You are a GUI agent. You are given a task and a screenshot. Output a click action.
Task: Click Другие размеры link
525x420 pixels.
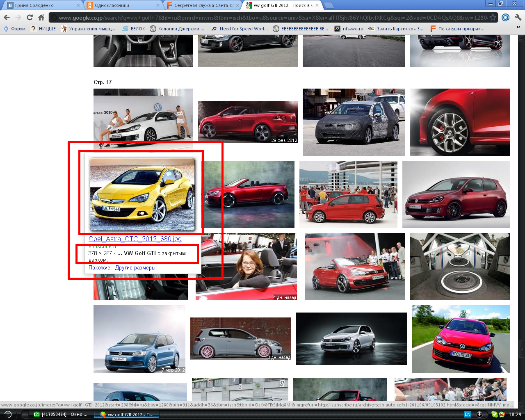point(135,267)
